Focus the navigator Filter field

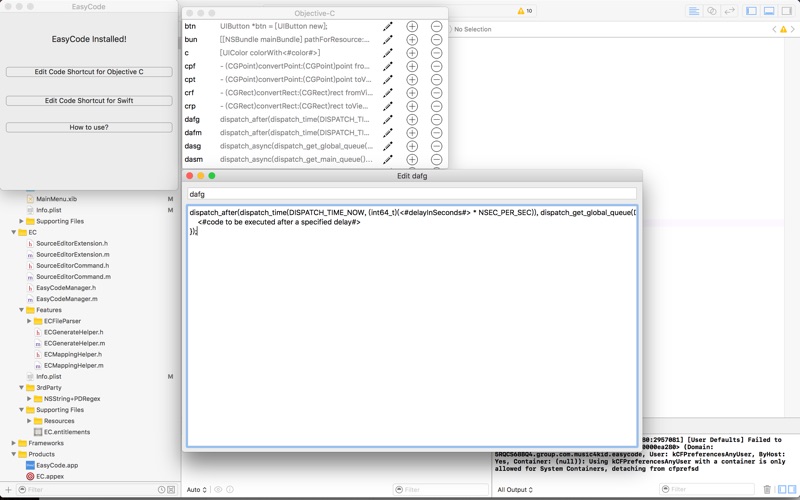[87, 489]
